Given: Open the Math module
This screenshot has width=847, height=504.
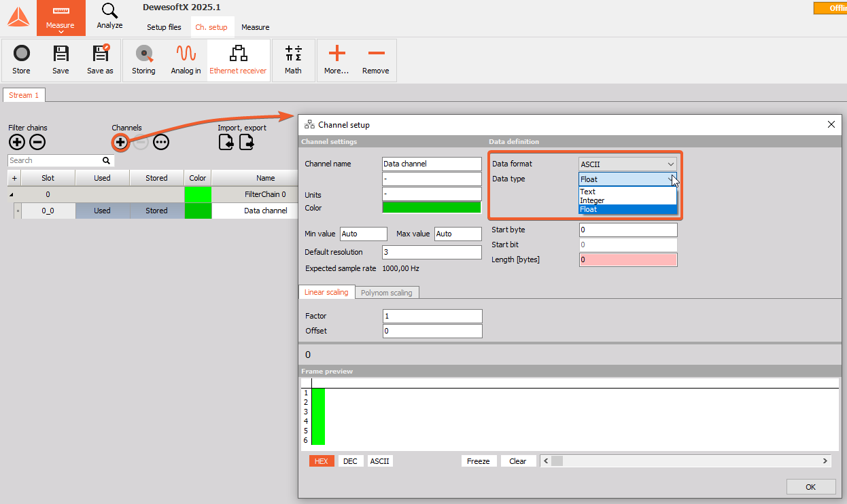Looking at the screenshot, I should [293, 59].
